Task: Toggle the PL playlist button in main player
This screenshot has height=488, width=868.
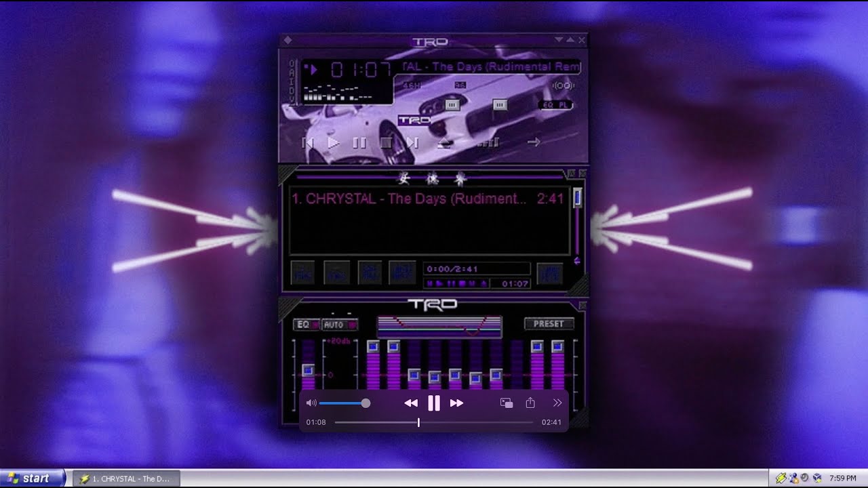Action: tap(565, 105)
